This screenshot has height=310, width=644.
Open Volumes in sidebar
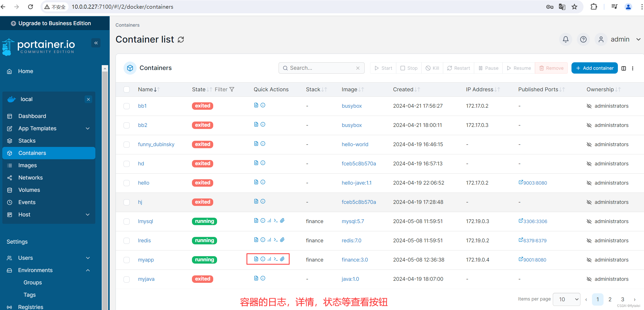[x=49, y=190]
